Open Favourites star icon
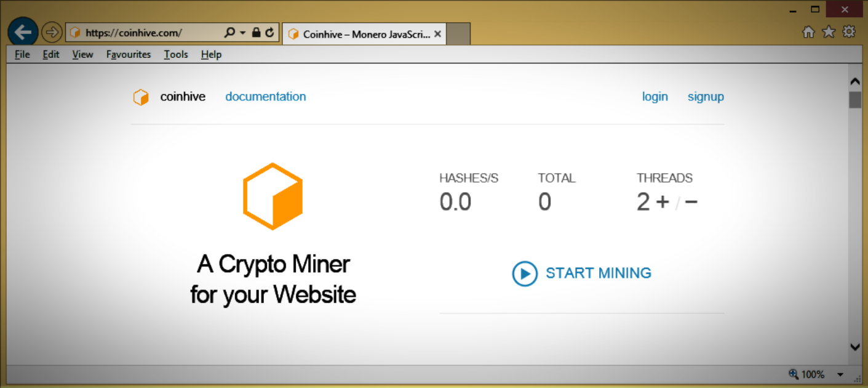868x388 pixels. (829, 32)
